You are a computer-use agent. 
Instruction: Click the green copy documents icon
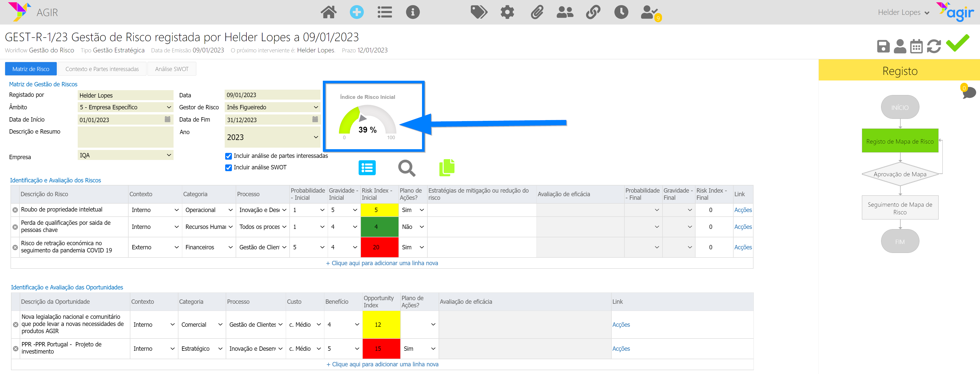447,168
